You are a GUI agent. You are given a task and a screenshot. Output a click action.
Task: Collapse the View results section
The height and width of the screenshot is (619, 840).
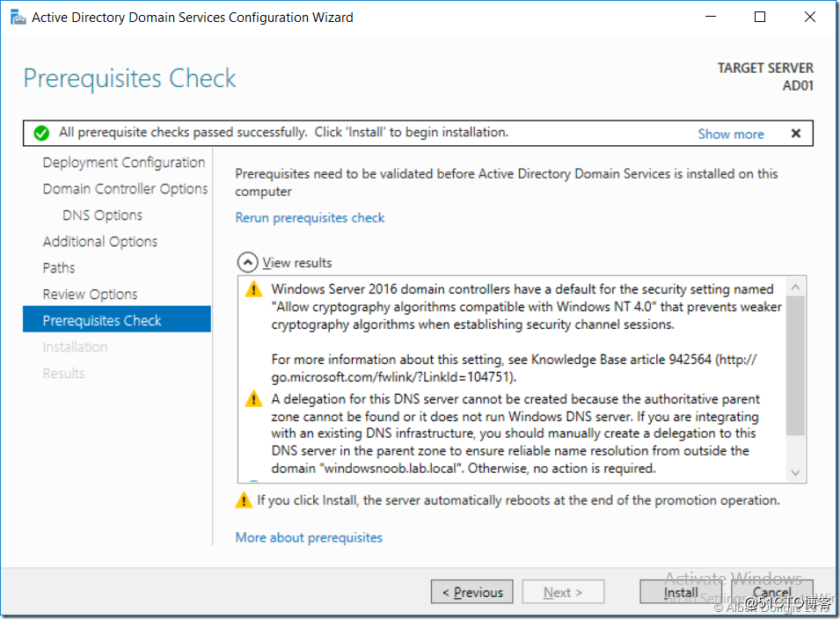pyautogui.click(x=247, y=263)
